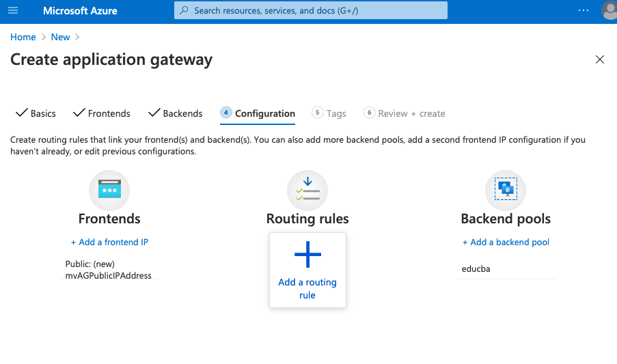Screen dimensions: 617x364
Task: Go to the New breadcrumb
Action: (60, 37)
